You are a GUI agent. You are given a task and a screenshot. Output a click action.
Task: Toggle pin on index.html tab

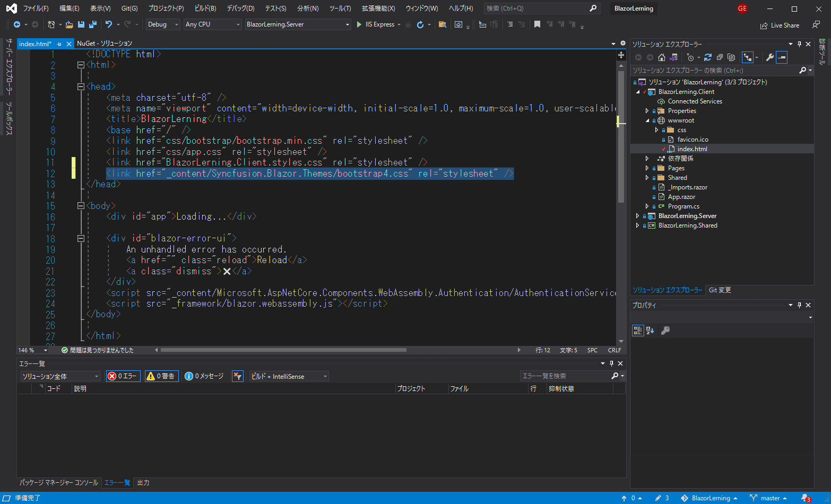point(59,44)
